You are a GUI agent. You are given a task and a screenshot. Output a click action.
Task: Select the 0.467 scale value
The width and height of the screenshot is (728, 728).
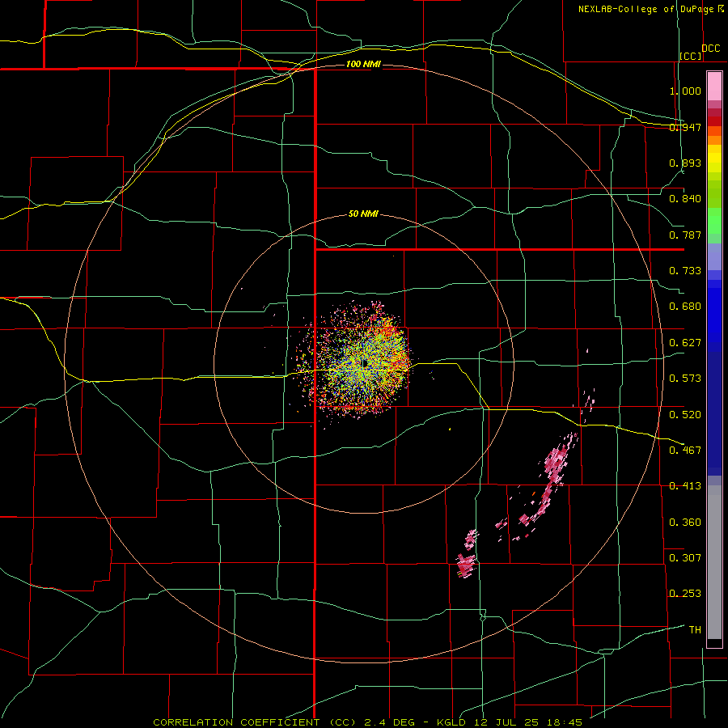tap(685, 450)
